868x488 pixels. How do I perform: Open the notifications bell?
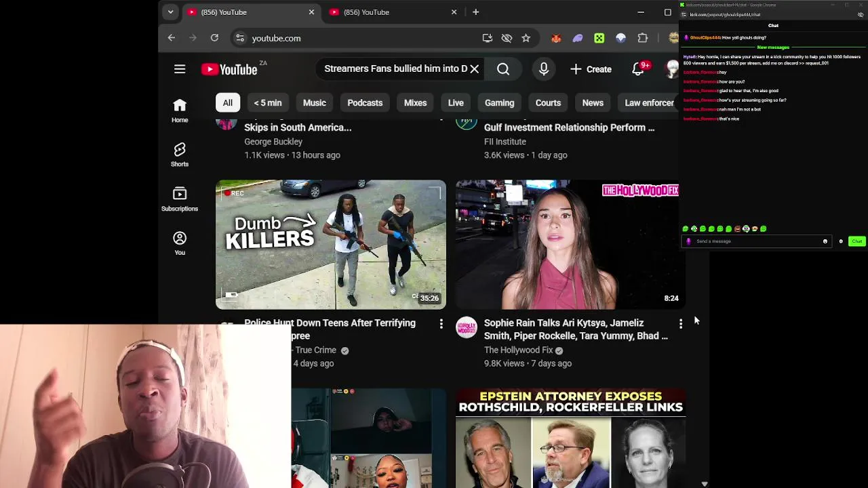point(638,69)
